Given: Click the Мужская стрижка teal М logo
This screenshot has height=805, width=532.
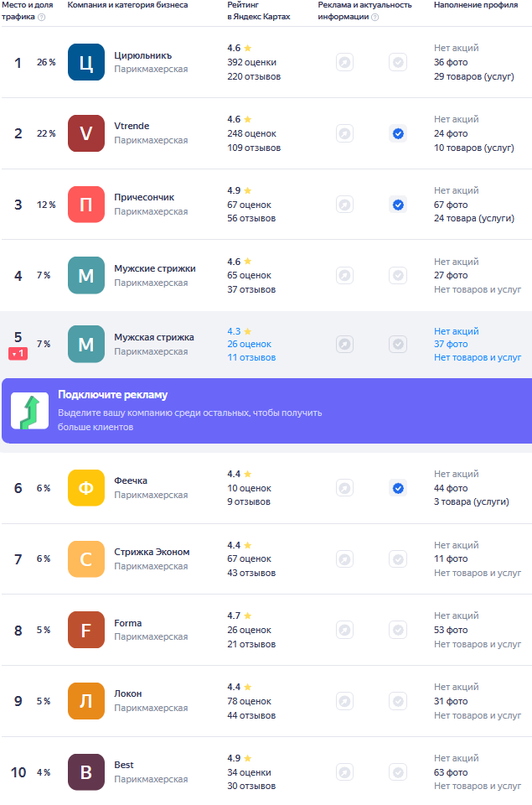Looking at the screenshot, I should click(86, 344).
